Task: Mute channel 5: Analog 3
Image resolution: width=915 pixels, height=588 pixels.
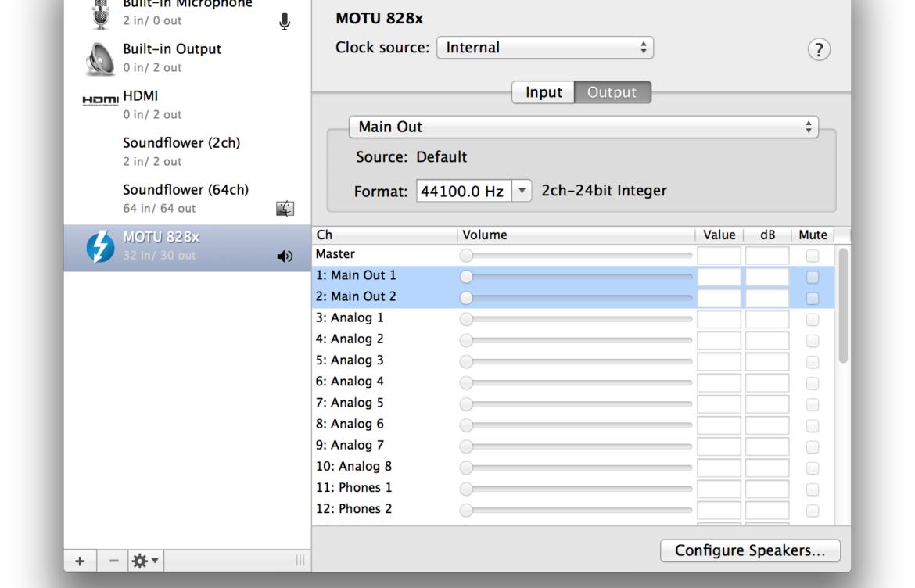Action: tap(813, 362)
